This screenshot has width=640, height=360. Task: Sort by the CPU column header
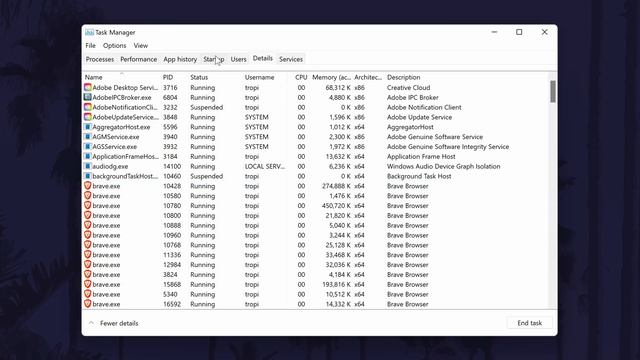[x=301, y=77]
